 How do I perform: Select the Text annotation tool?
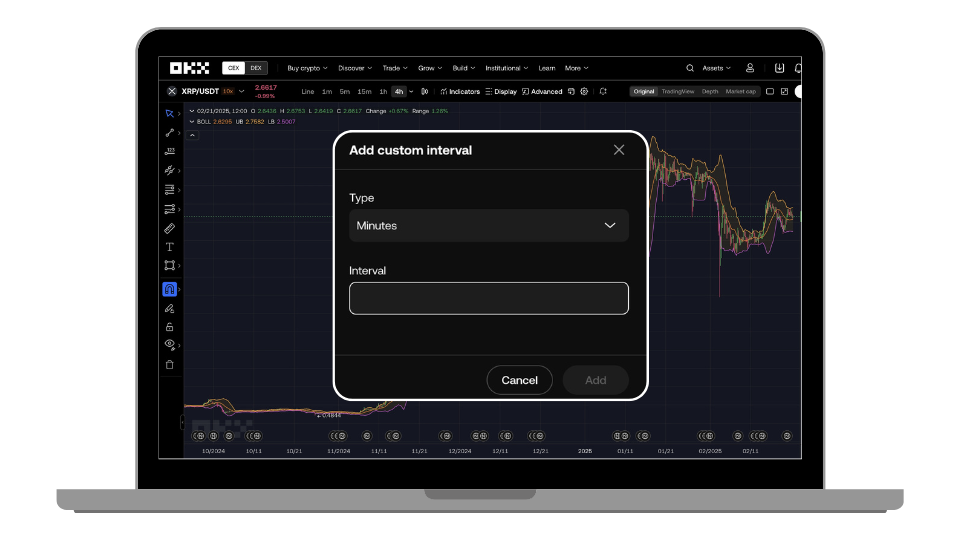coord(170,247)
